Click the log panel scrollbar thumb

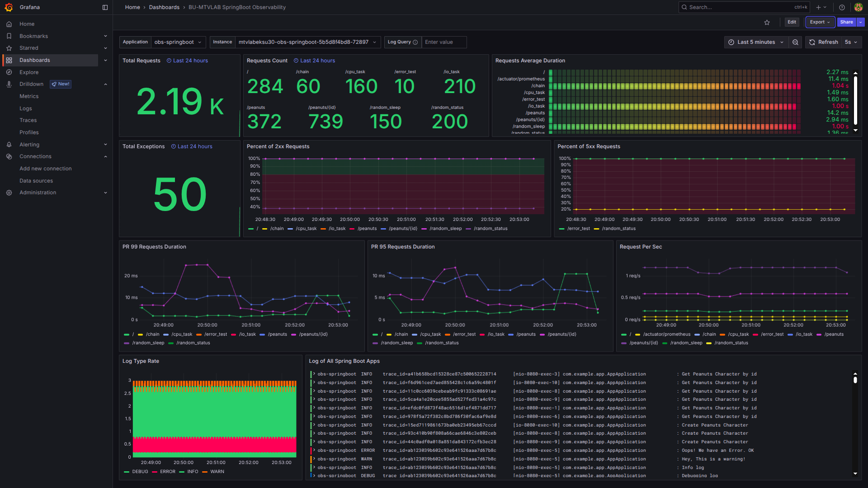coord(855,380)
